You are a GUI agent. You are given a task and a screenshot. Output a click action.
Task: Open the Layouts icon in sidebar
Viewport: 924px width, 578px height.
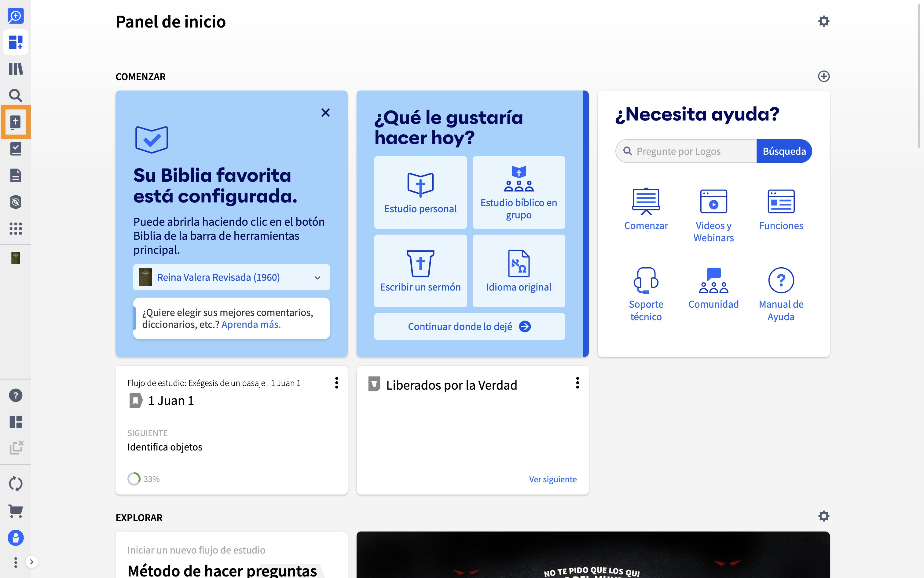[16, 422]
